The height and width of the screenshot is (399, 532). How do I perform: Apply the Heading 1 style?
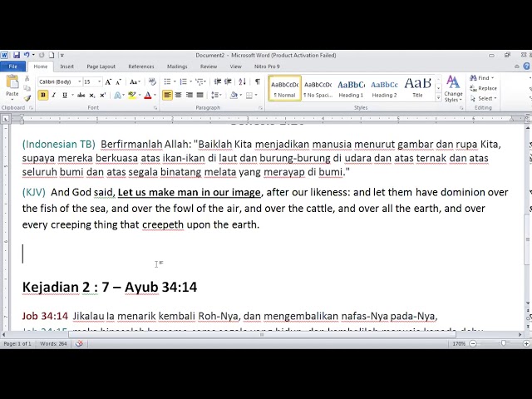351,89
